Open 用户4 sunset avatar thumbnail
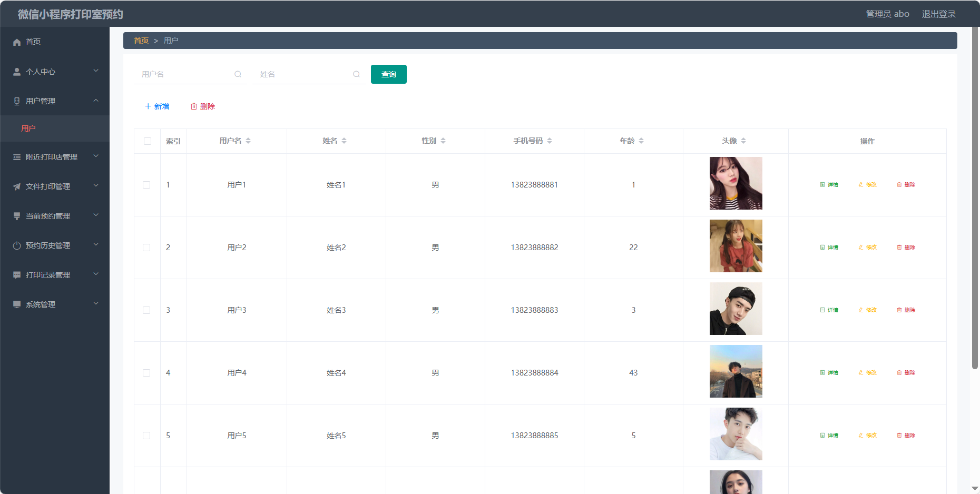This screenshot has height=494, width=980. point(736,371)
